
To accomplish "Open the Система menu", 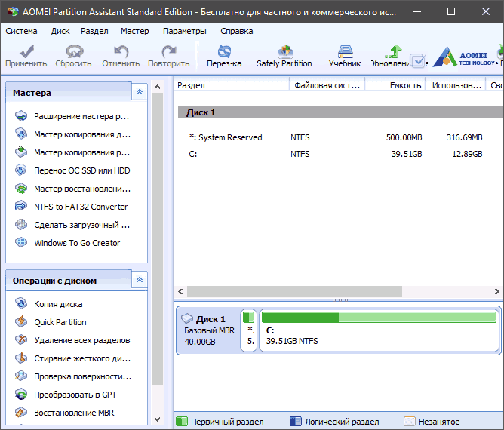I will tap(21, 31).
